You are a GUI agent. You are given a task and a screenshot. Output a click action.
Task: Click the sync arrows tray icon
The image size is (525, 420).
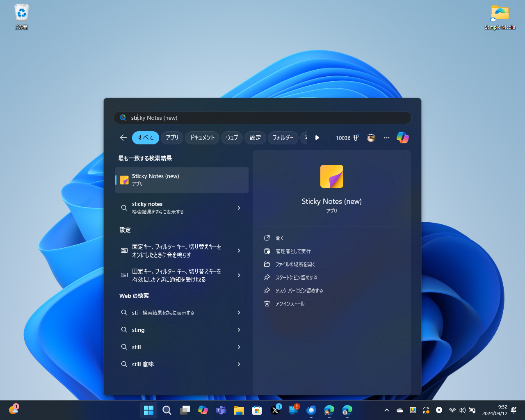[426, 410]
